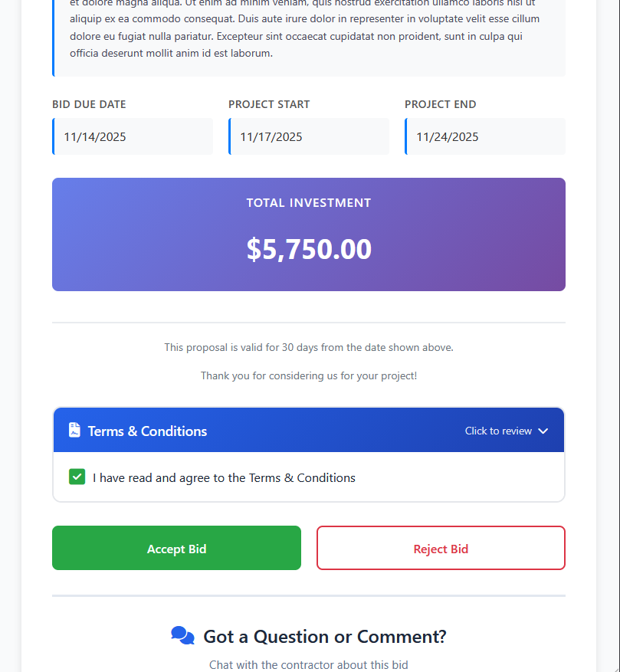Toggle the Terms & Conditions agreement checkbox

tap(77, 477)
